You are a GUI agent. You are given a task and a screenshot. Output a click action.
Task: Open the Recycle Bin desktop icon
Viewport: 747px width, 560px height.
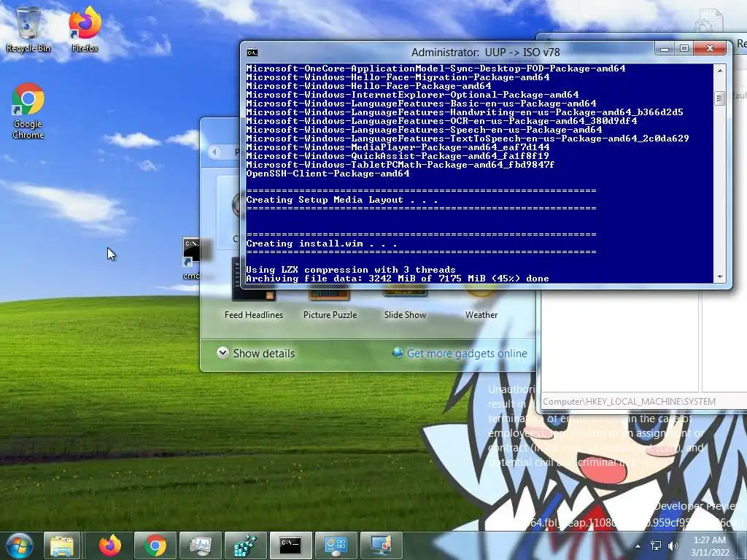[28, 28]
